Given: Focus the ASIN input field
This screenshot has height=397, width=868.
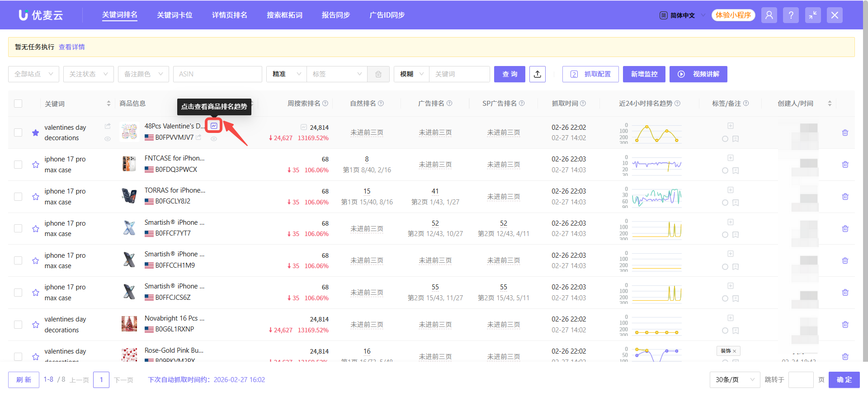Looking at the screenshot, I should click(x=217, y=74).
